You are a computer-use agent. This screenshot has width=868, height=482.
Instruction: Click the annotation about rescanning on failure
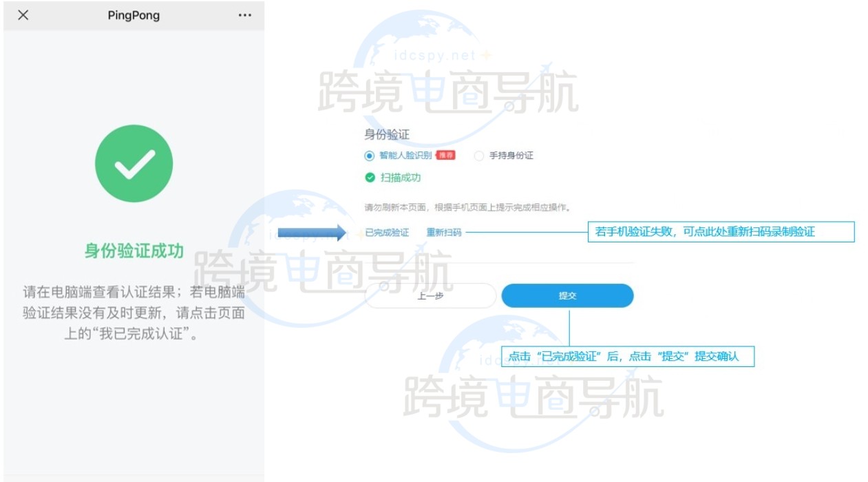coord(721,232)
